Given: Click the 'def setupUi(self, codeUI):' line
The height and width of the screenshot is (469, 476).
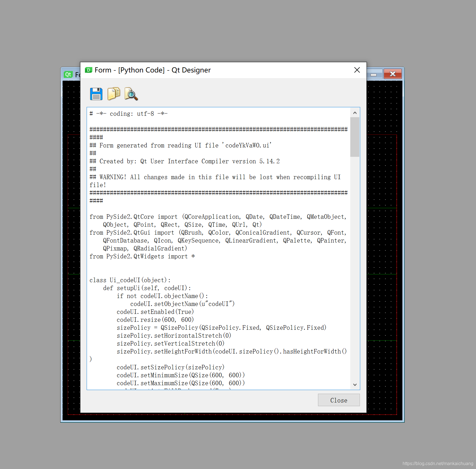Looking at the screenshot, I should point(147,288).
